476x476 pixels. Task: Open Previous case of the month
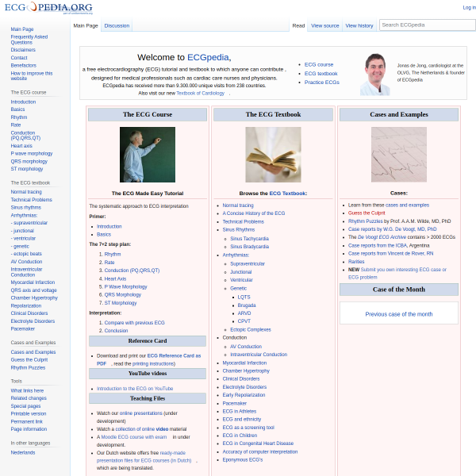pos(399,314)
